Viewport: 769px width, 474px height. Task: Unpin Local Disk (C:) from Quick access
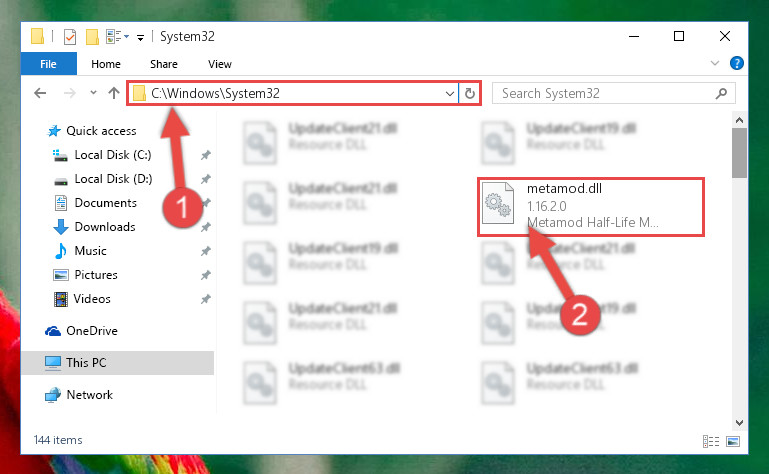[x=205, y=155]
